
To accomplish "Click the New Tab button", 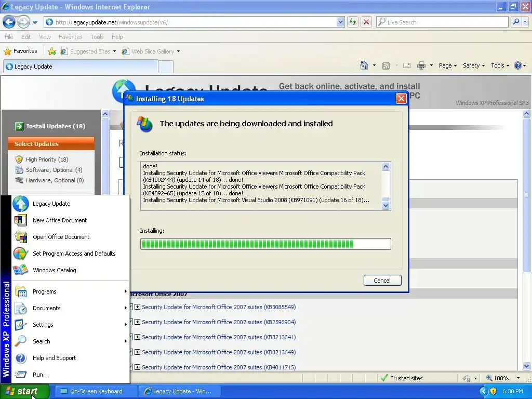I will click(166, 67).
